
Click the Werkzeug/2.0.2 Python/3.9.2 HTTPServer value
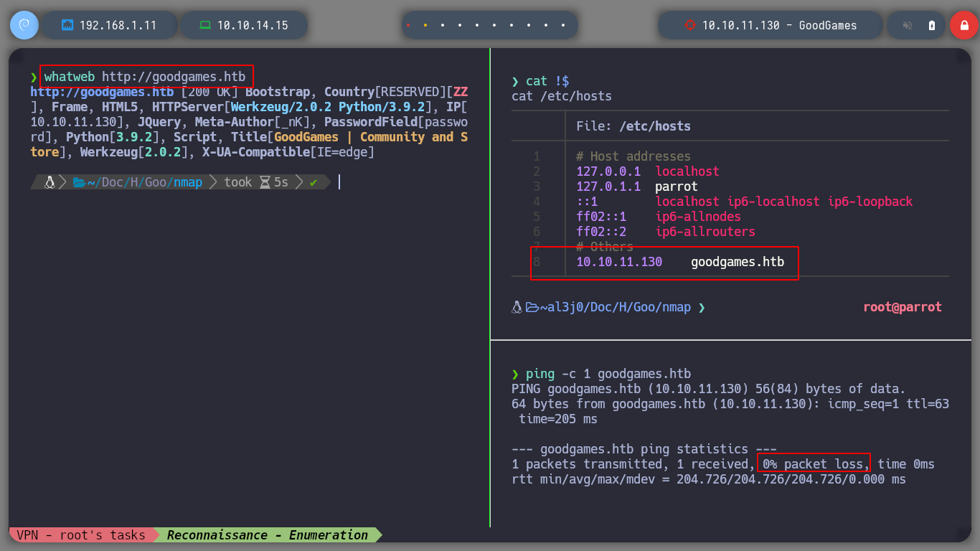pos(329,107)
